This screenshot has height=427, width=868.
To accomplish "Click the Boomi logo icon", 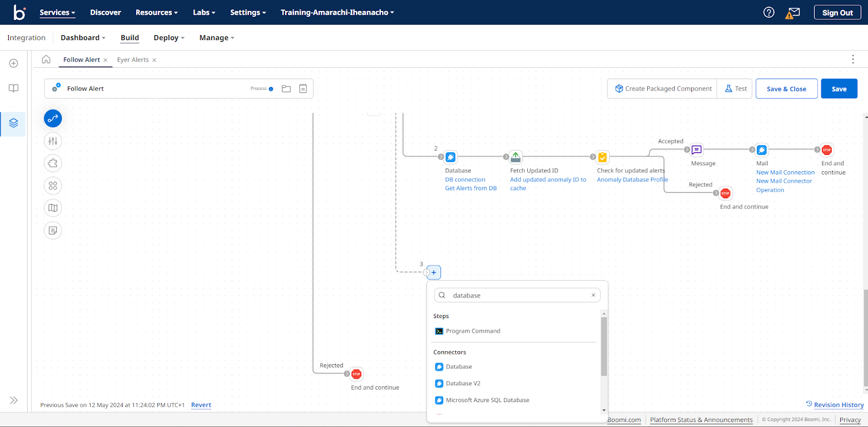I will (20, 12).
